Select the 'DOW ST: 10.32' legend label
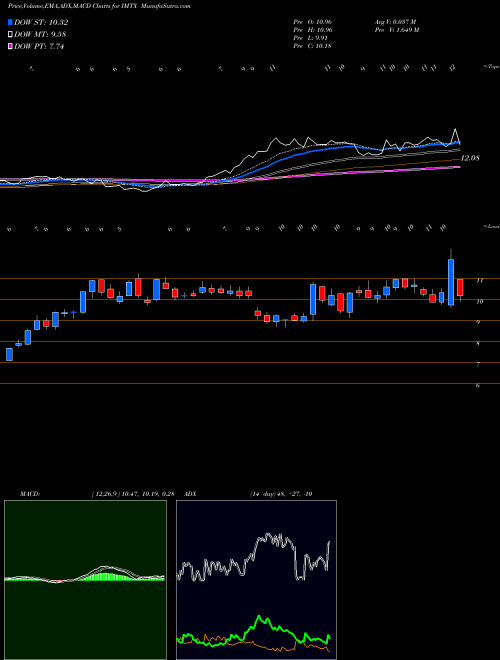This screenshot has width=500, height=660. [x=41, y=23]
